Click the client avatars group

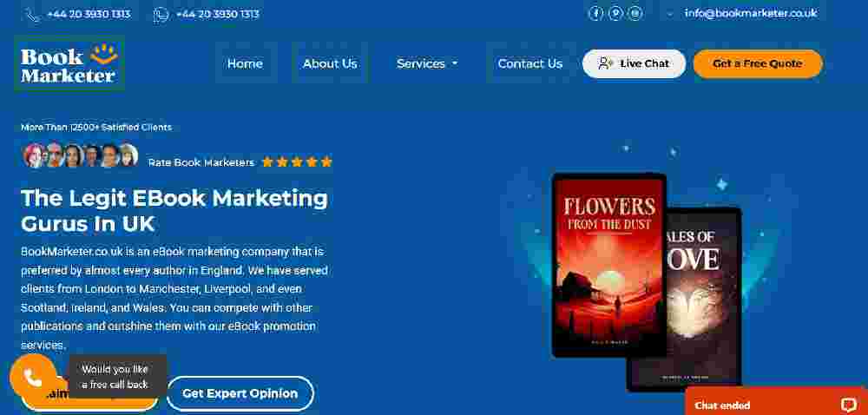80,155
